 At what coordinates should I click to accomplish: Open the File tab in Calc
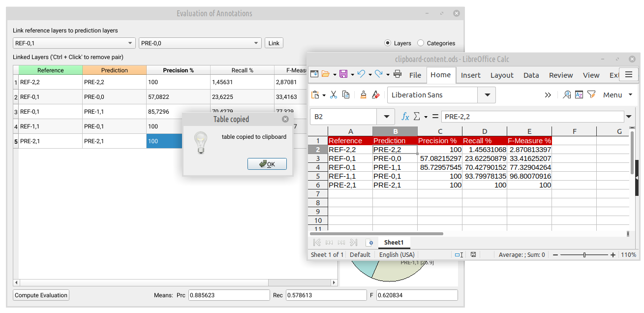(415, 75)
